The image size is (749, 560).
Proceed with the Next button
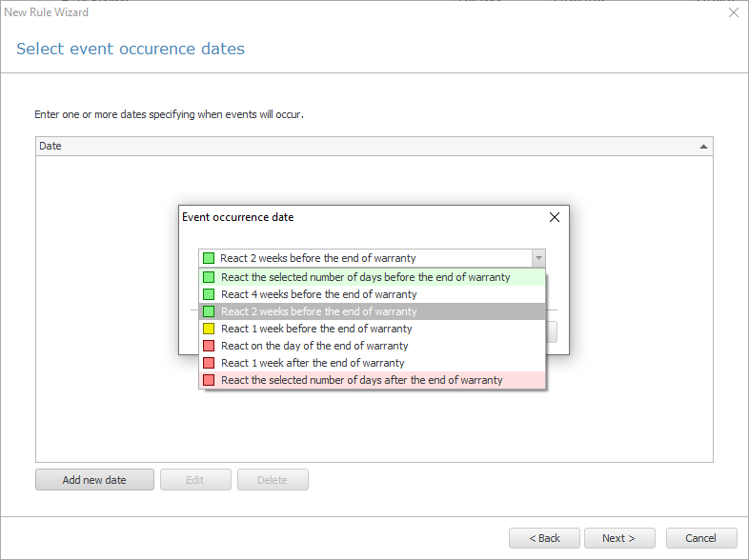[x=619, y=538]
